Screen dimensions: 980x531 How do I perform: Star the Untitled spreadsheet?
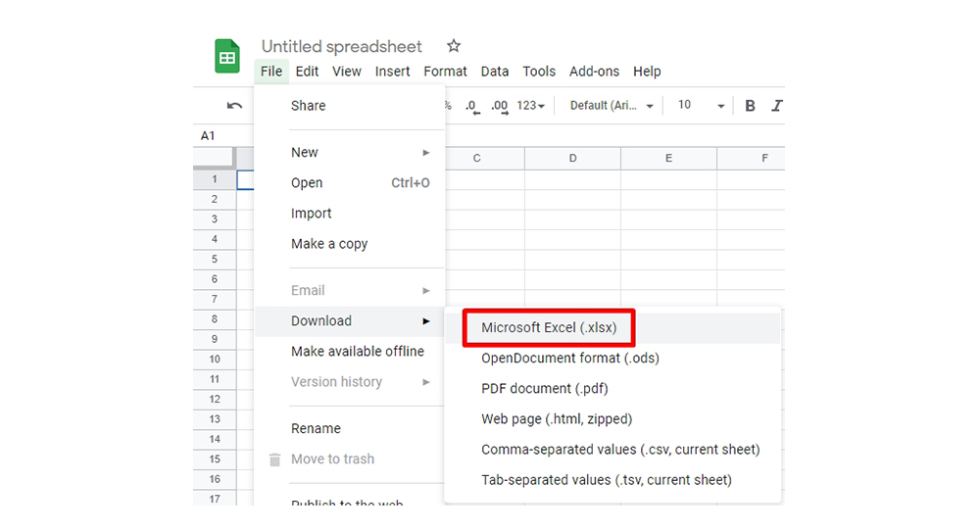(x=454, y=46)
